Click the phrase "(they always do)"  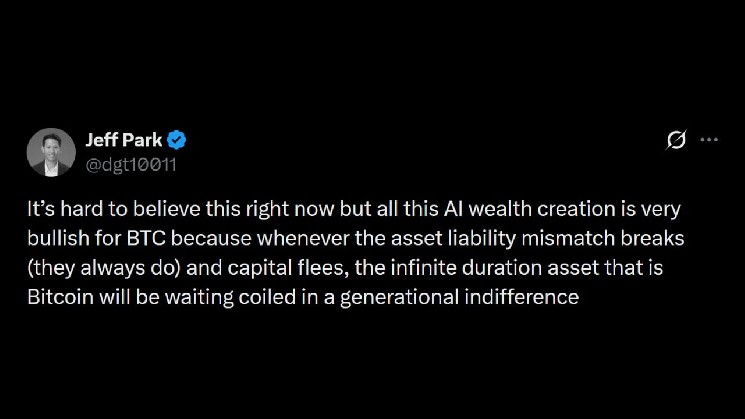click(x=104, y=268)
